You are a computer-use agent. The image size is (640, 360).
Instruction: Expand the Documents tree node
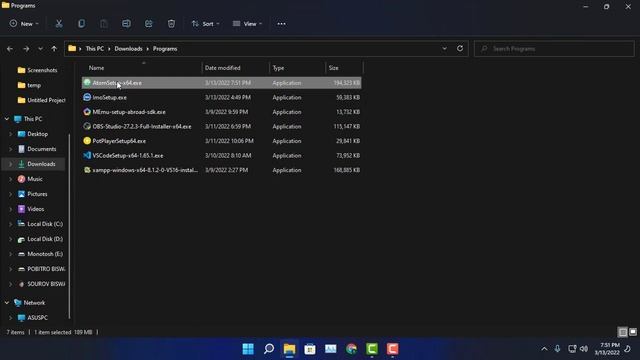pos(11,149)
